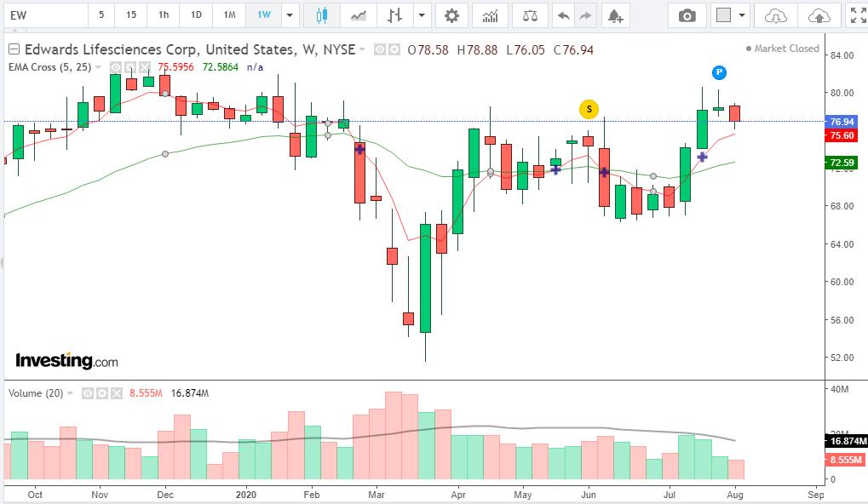Click the 2020 label on the time axis
Screen dimensions: 868x504
click(246, 495)
